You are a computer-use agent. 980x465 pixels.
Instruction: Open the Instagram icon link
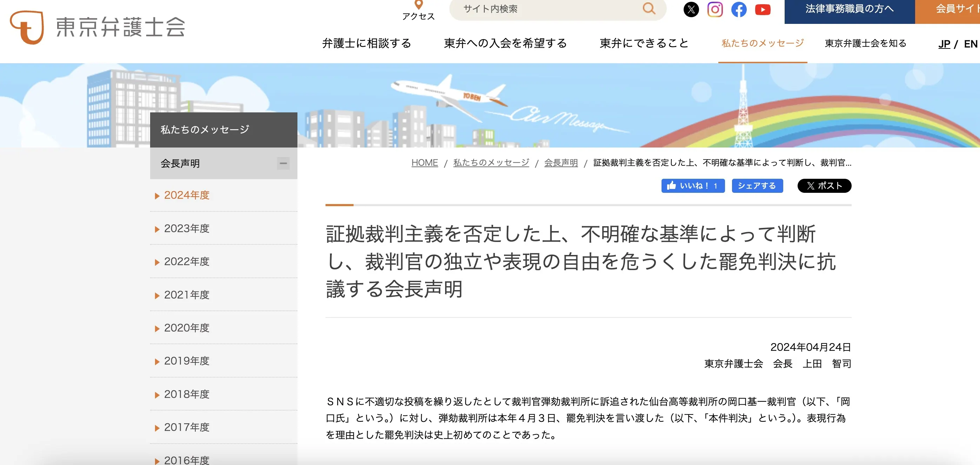click(715, 9)
